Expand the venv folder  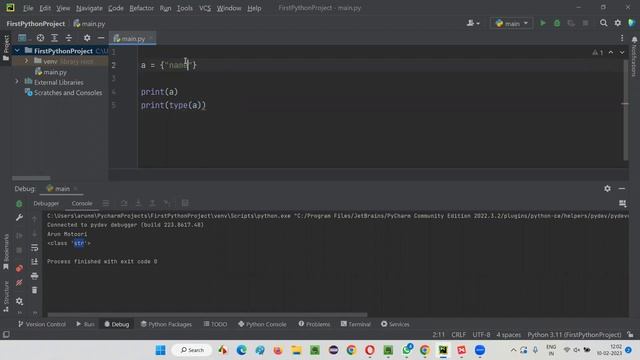click(27, 61)
